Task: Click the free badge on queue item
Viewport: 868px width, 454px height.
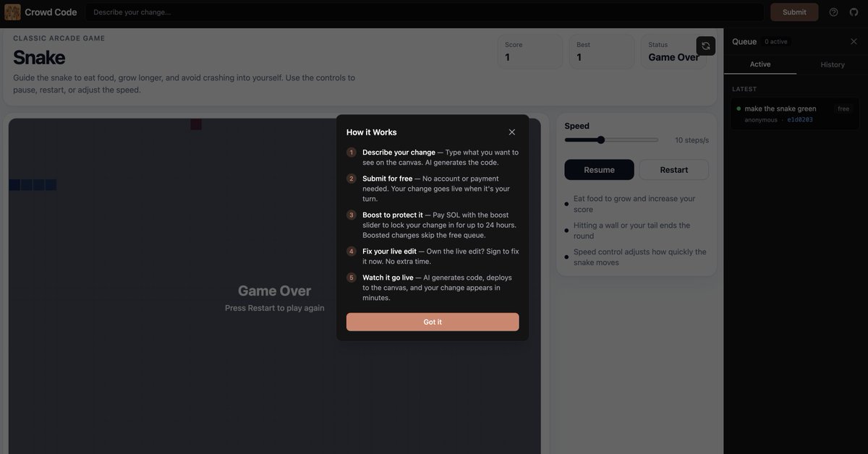Action: (x=843, y=109)
